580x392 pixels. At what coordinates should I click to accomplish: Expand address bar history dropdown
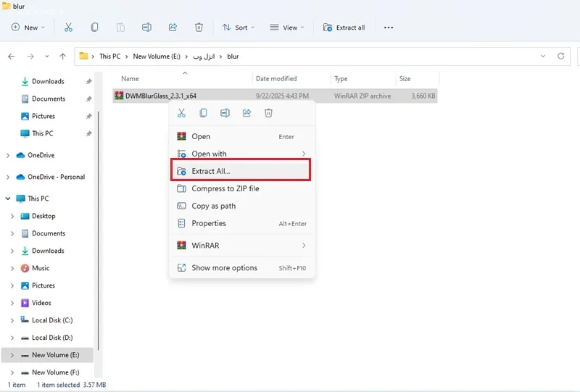coord(542,57)
